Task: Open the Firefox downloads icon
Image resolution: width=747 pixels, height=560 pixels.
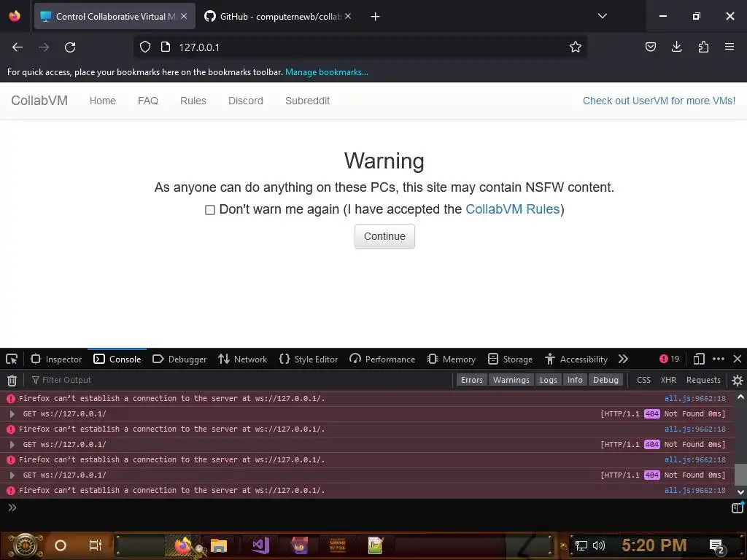Action: click(676, 47)
